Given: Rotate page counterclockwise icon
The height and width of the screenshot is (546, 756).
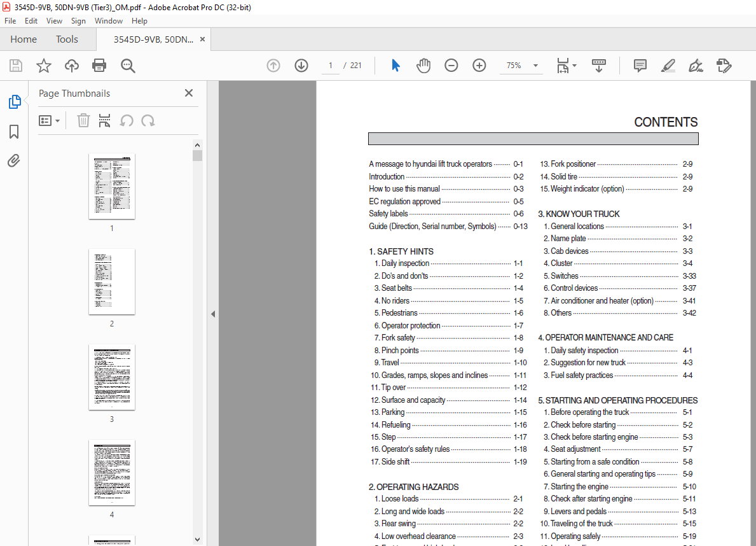Looking at the screenshot, I should tap(127, 121).
